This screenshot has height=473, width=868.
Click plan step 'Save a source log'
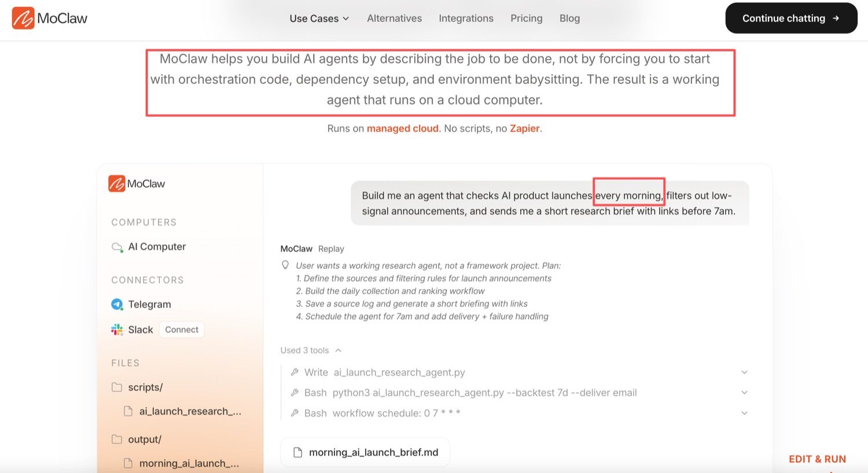[411, 304]
